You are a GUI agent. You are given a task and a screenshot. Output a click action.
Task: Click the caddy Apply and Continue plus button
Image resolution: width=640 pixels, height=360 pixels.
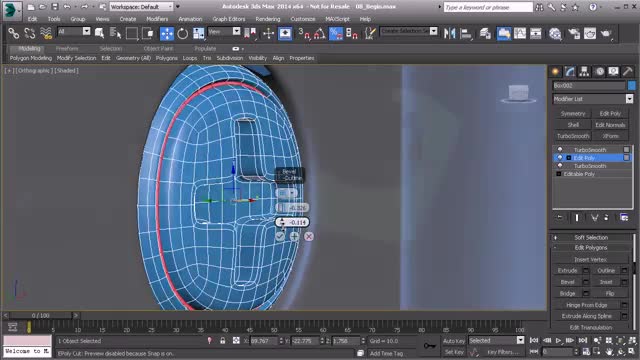[x=294, y=236]
